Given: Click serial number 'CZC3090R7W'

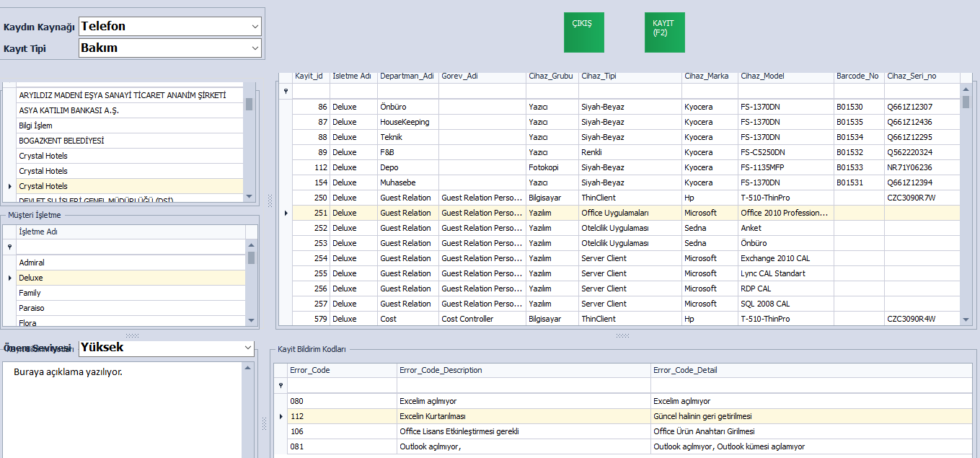Looking at the screenshot, I should pos(922,198).
